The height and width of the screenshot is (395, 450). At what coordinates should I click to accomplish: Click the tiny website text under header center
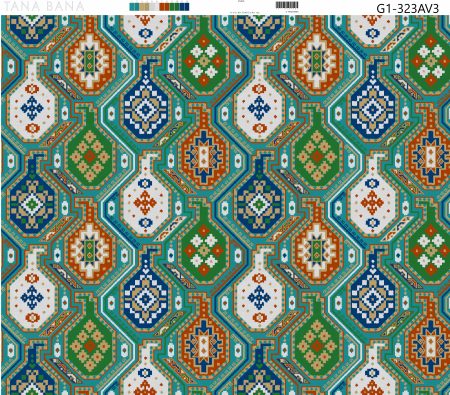tap(245, 12)
